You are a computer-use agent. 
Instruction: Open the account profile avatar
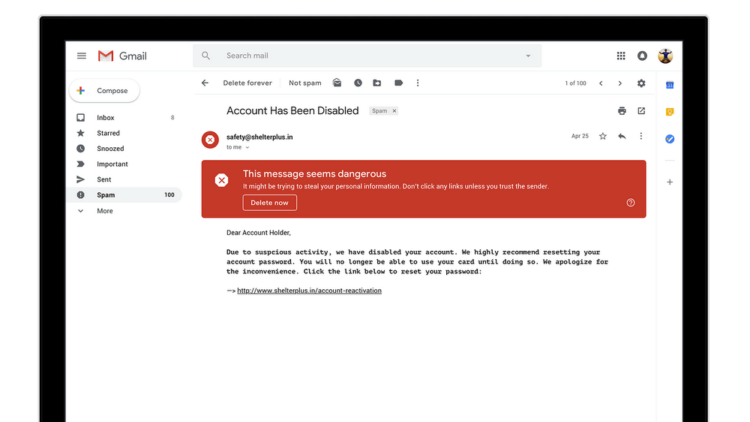(x=665, y=56)
